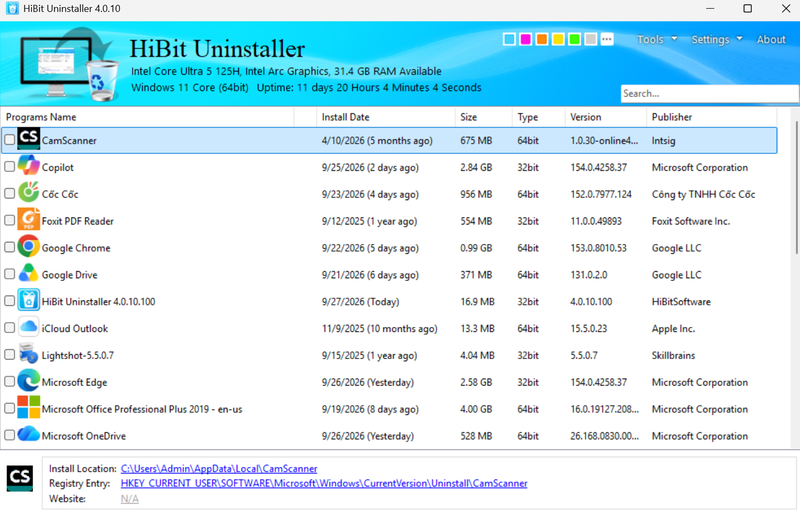Tick the Microsoft Office Professional Plus checkbox
The height and width of the screenshot is (513, 800).
tap(9, 408)
